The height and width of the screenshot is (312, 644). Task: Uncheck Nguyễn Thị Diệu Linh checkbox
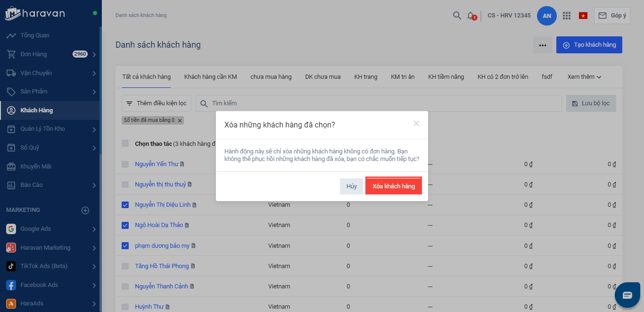pos(125,205)
